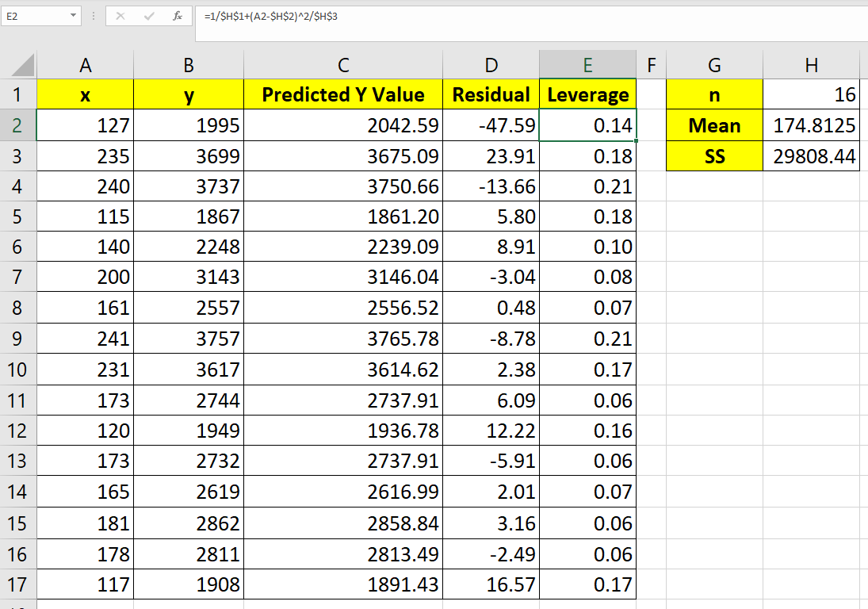Click the Cancel X icon in formula bar
The image size is (868, 609).
pyautogui.click(x=120, y=15)
